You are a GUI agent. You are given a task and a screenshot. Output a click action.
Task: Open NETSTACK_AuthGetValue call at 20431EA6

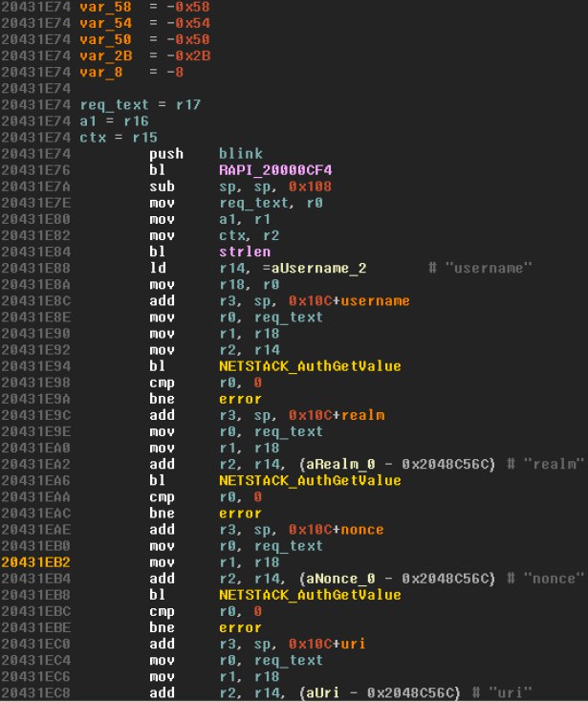pos(310,480)
